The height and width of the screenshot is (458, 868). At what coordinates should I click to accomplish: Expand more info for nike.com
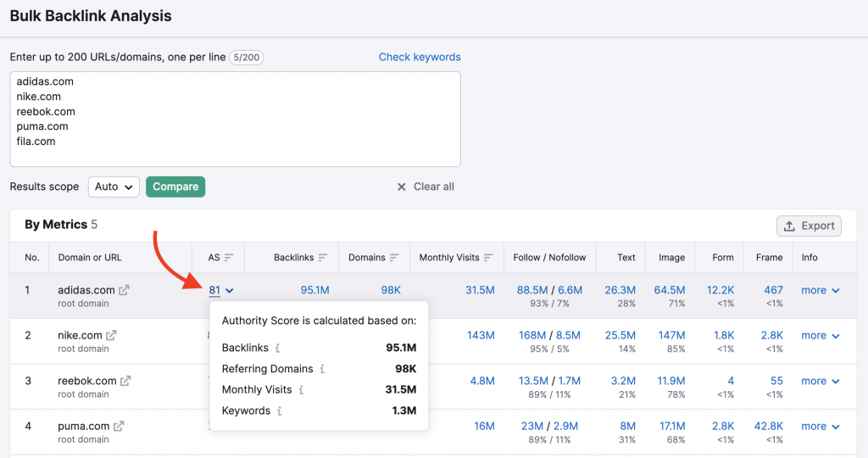click(x=821, y=336)
